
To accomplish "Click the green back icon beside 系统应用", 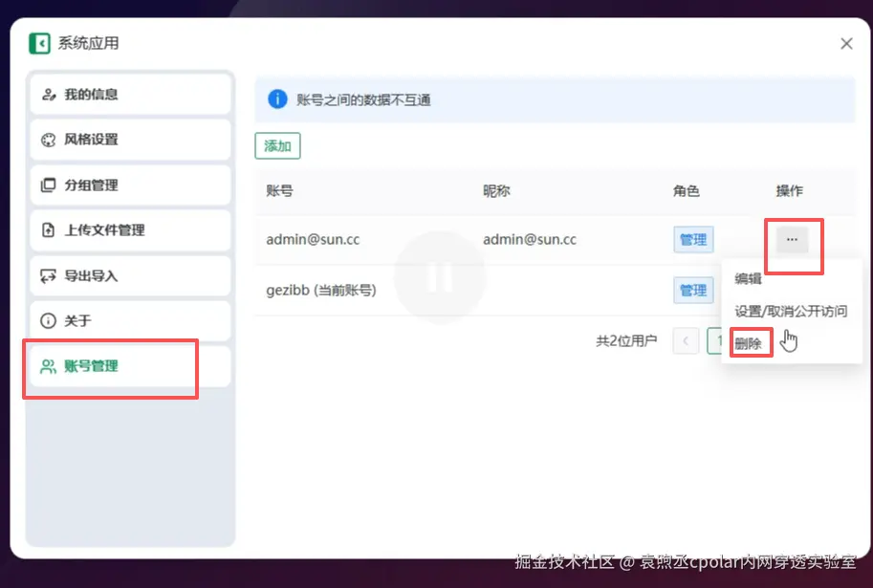I will [x=39, y=43].
